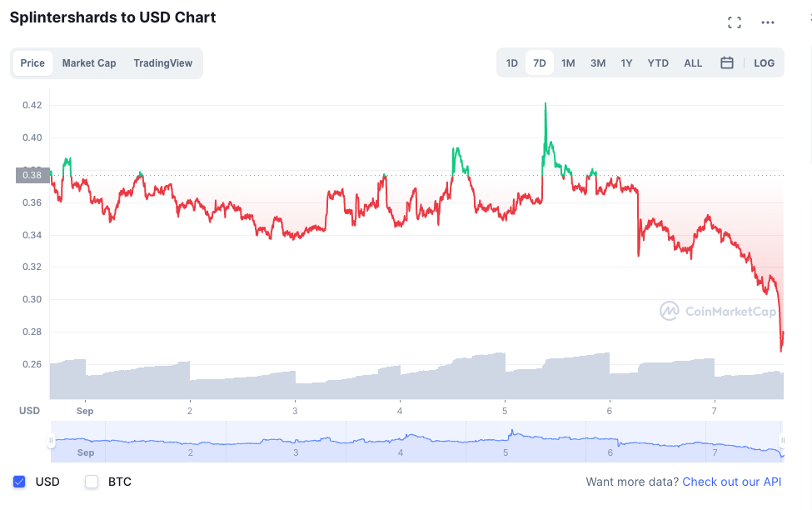Show year-to-date with YTD button
Image resolution: width=812 pixels, height=510 pixels.
pyautogui.click(x=658, y=63)
